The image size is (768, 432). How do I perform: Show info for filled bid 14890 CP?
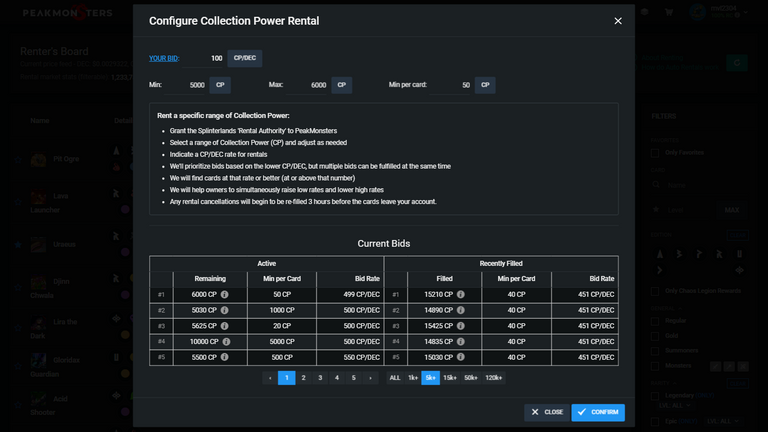point(460,310)
